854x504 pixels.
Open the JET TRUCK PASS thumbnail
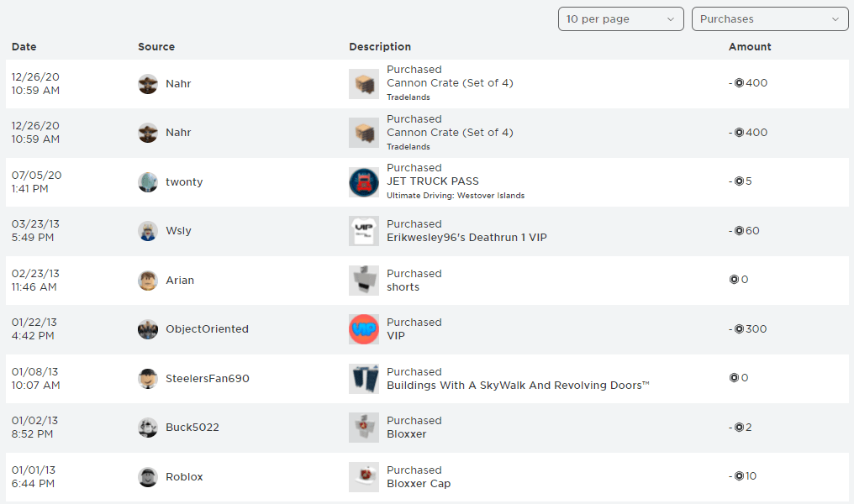click(364, 181)
